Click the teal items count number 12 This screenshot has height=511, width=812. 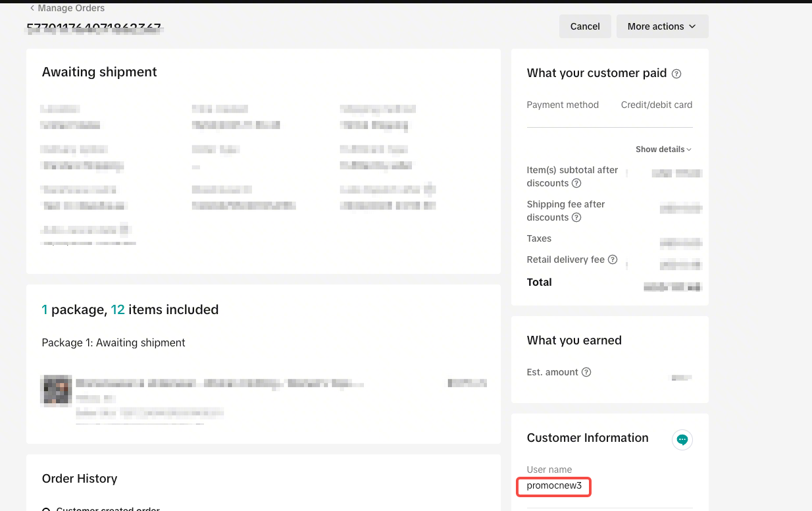click(x=118, y=309)
